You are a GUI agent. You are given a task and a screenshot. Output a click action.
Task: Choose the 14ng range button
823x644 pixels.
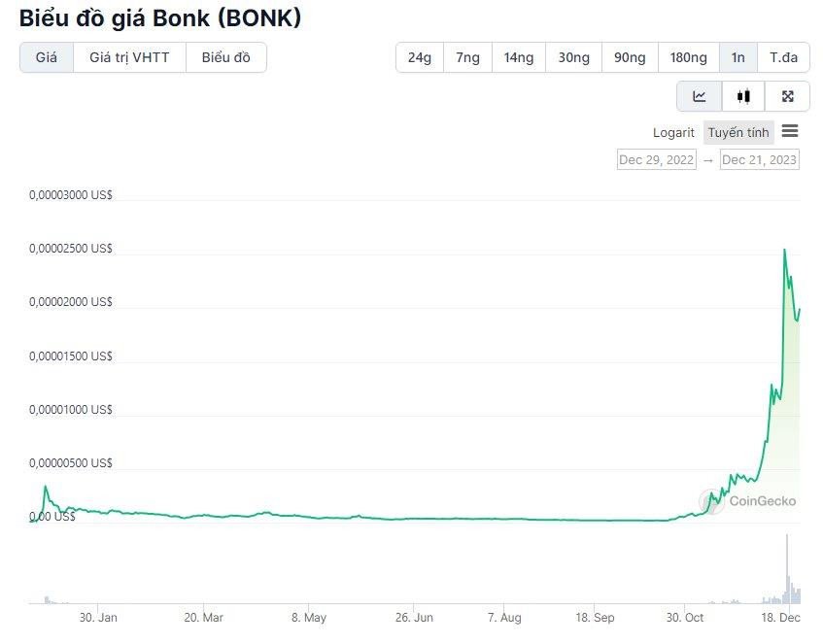coord(518,57)
